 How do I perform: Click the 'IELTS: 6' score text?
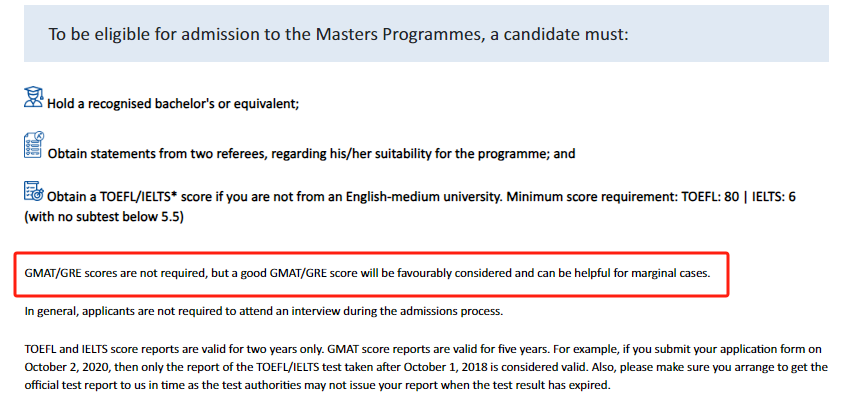tap(774, 197)
